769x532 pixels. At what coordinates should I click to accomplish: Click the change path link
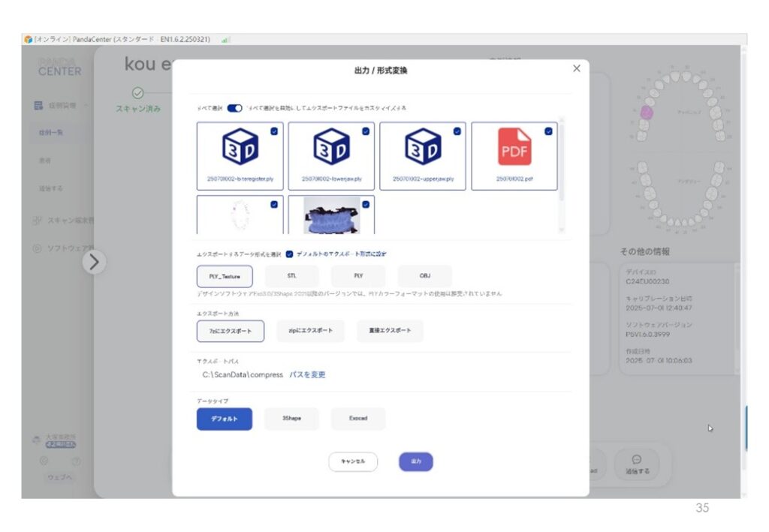[x=307, y=374]
